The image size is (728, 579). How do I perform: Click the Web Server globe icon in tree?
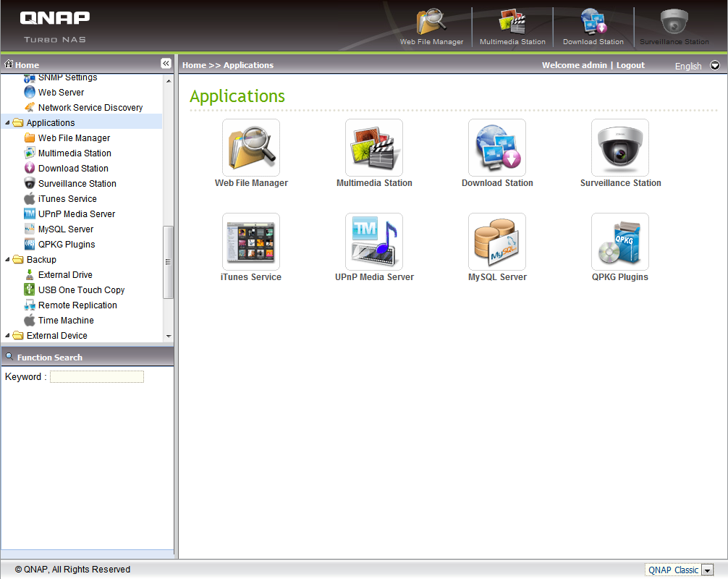tap(30, 92)
